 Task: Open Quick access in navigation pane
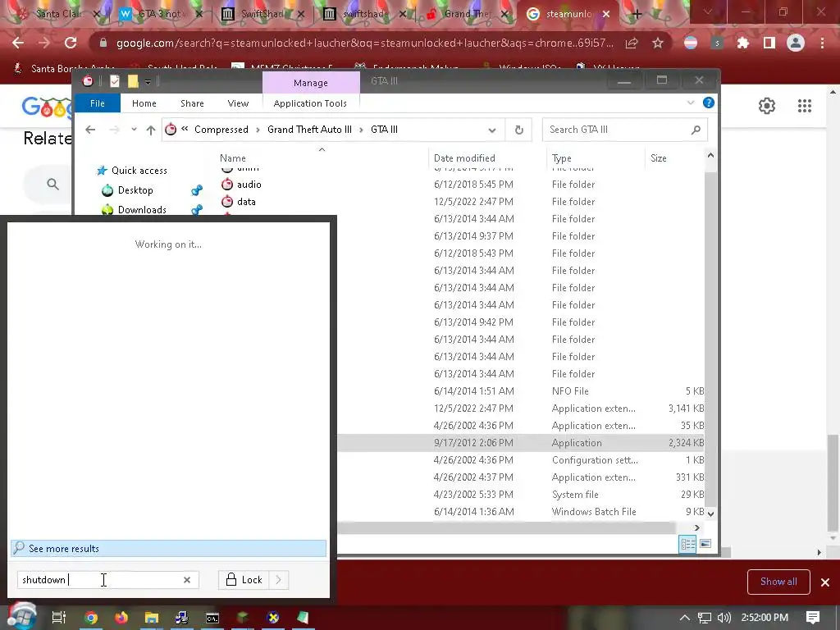139,171
